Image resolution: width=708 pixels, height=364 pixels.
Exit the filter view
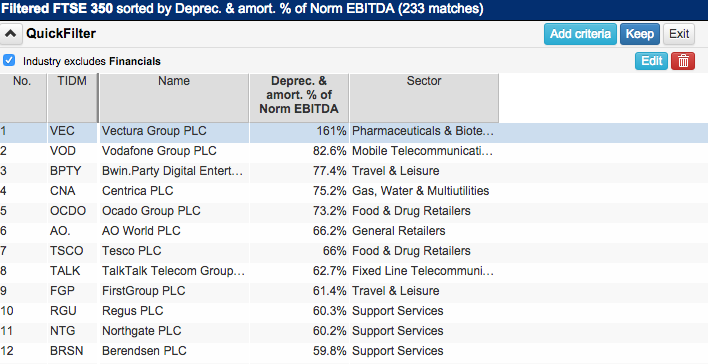coord(679,34)
